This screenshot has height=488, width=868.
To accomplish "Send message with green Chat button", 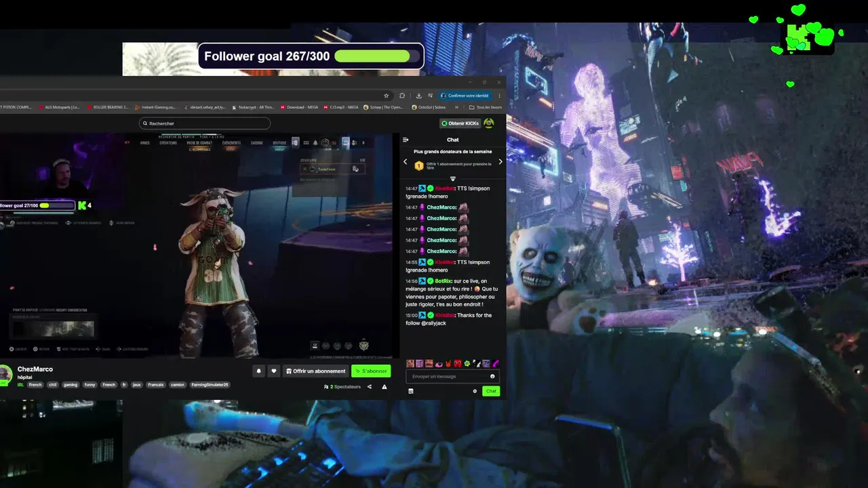I will coord(491,391).
